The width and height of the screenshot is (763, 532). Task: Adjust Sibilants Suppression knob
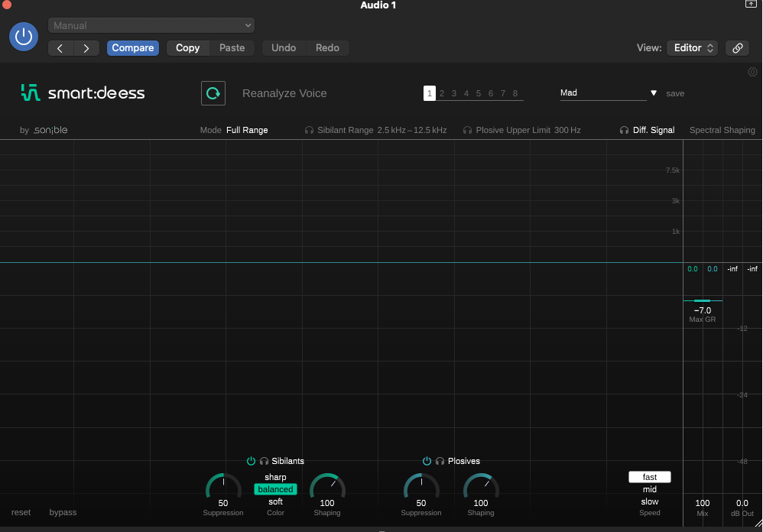223,486
